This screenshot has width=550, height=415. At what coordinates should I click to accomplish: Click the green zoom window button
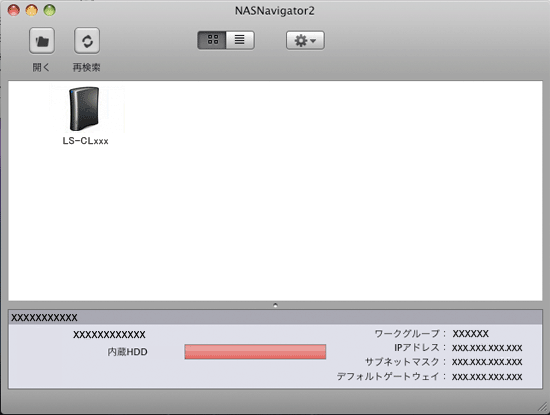point(49,10)
